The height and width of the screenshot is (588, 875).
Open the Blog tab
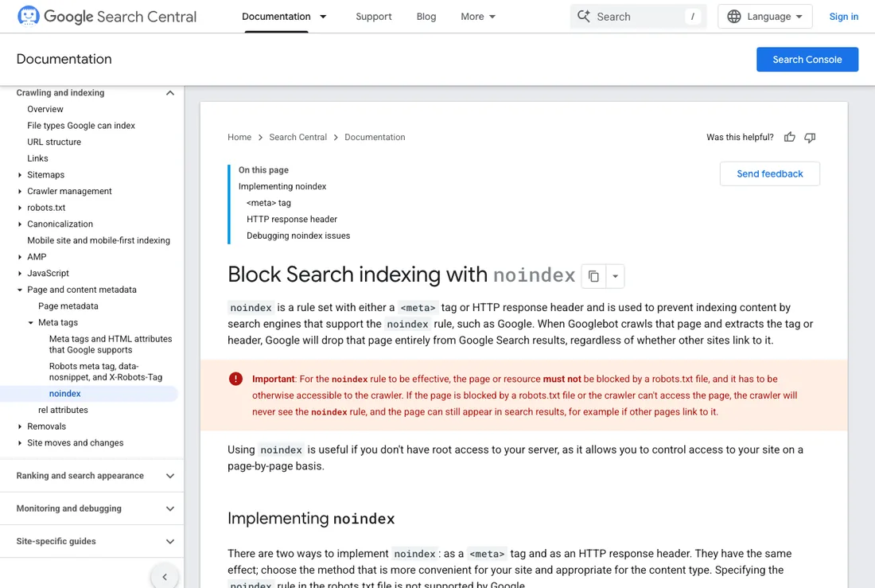[426, 17]
